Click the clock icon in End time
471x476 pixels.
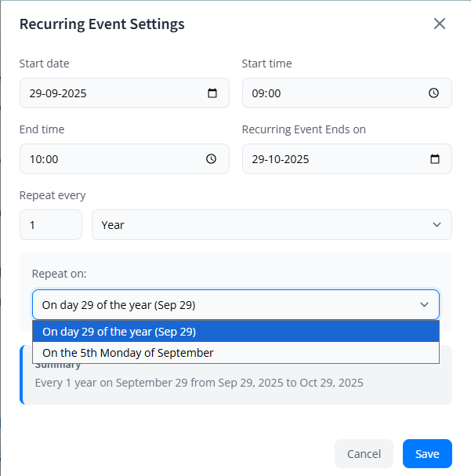pos(211,159)
